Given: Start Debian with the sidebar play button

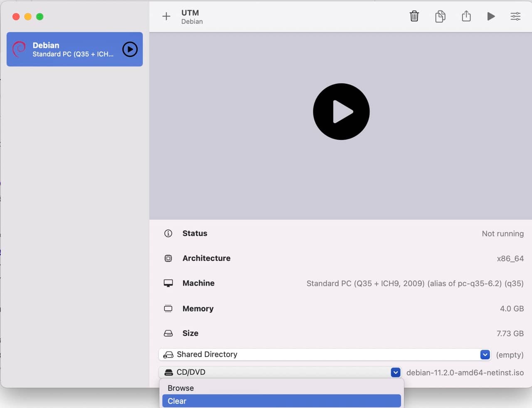Looking at the screenshot, I should 130,49.
